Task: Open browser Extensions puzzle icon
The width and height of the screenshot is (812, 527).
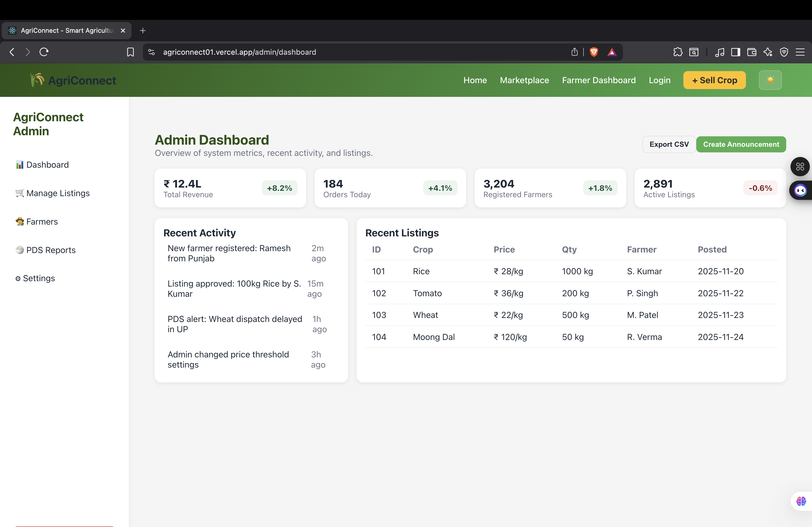Action: tap(678, 52)
